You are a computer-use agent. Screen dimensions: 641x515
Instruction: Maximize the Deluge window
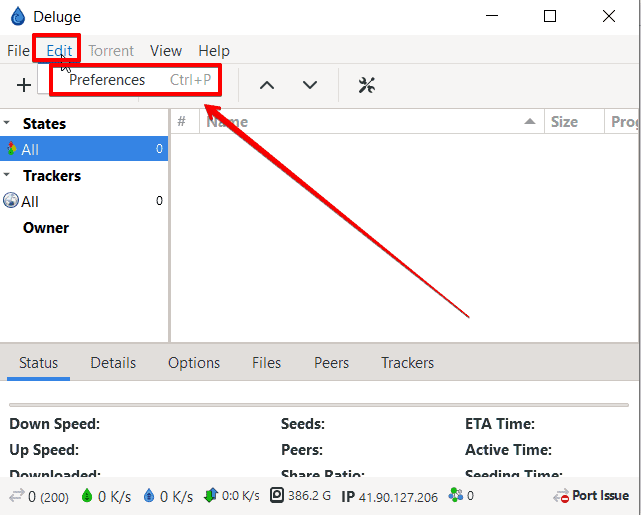coord(550,16)
